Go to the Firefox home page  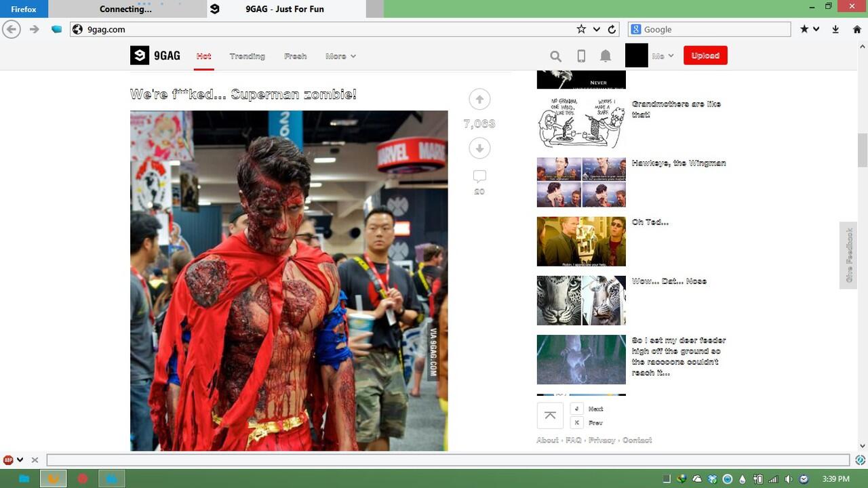pos(857,29)
